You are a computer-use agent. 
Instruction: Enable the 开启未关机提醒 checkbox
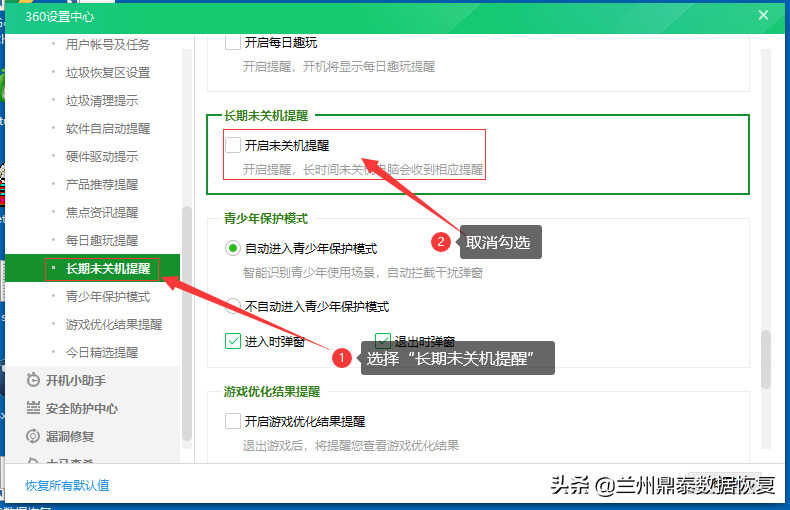pos(233,145)
